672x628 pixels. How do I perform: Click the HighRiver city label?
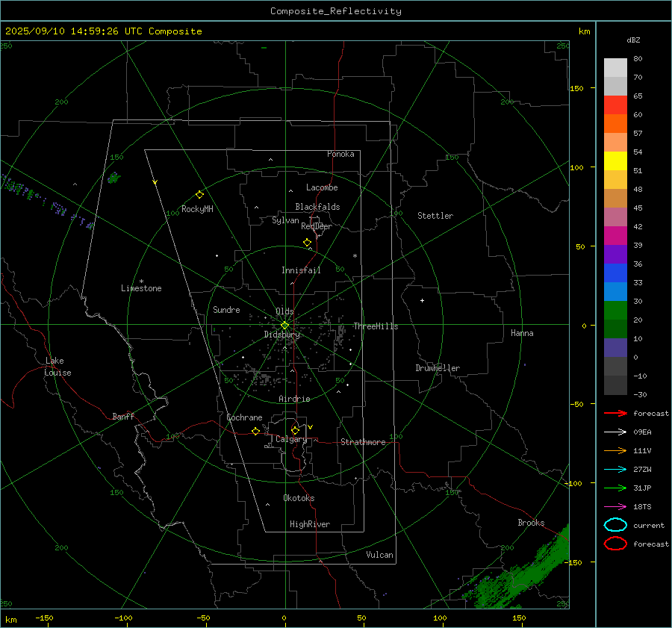tap(310, 524)
